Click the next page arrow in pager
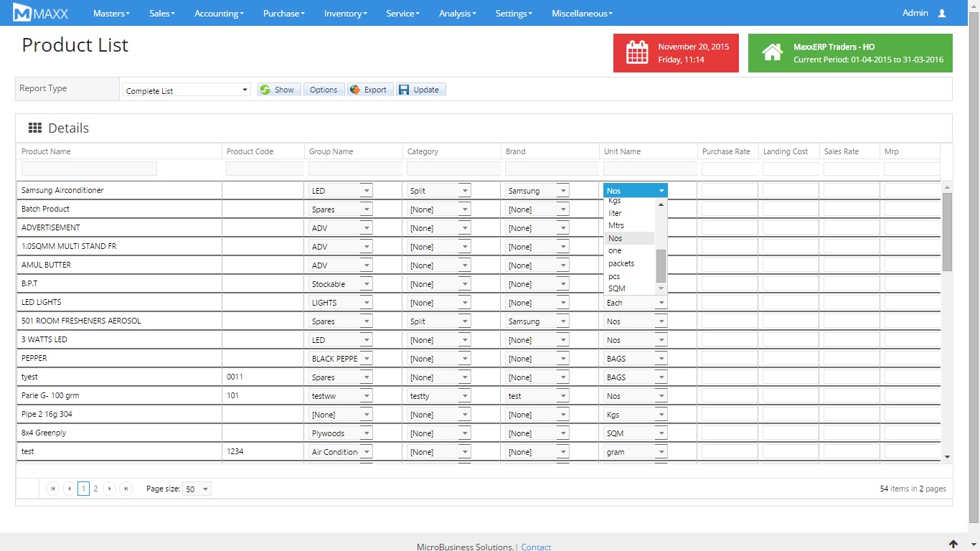Screen dimensions: 980x551 pyautogui.click(x=110, y=489)
